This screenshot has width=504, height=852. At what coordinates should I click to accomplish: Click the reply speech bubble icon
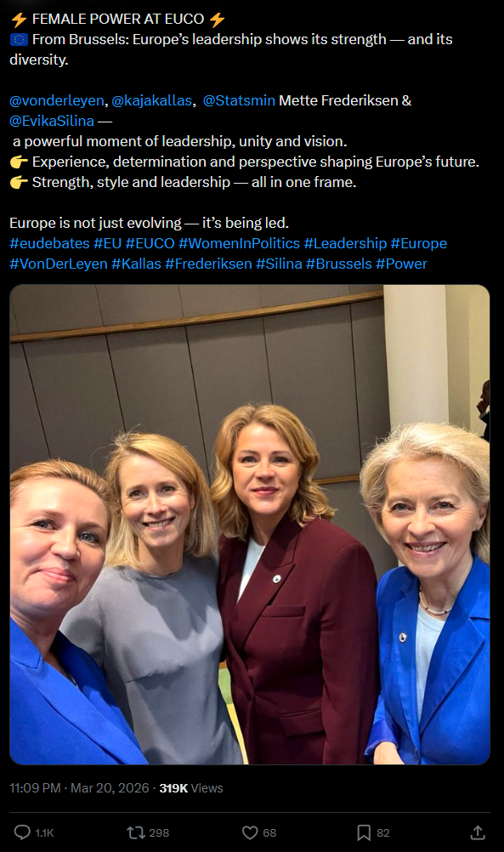point(22,832)
